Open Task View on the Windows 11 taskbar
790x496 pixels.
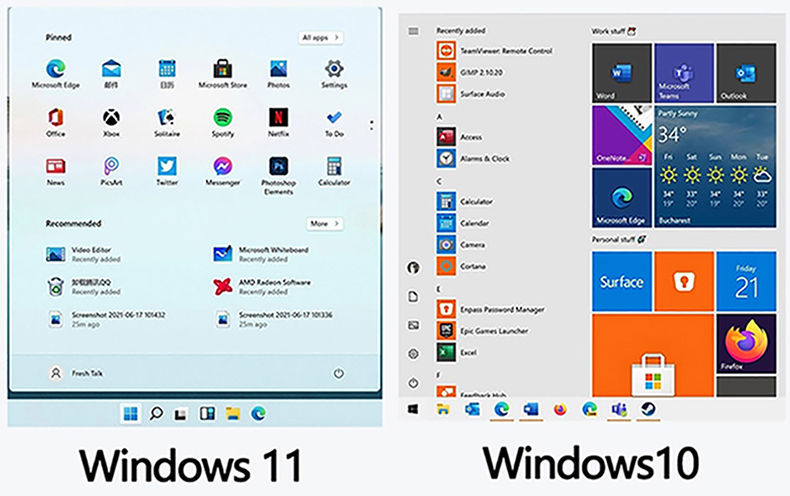[x=181, y=414]
